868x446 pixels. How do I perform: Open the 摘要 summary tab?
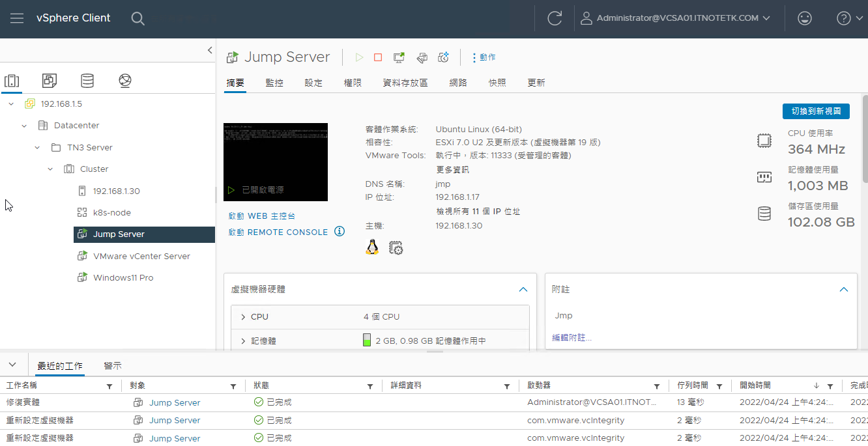(x=235, y=83)
